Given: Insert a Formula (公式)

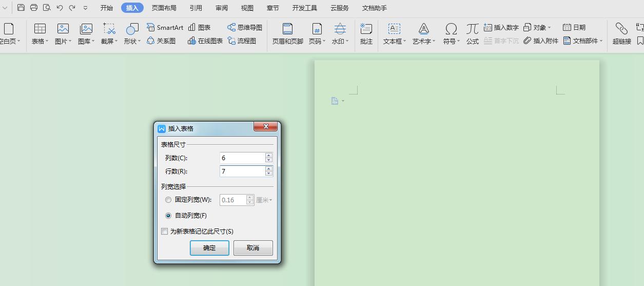Looking at the screenshot, I should point(473,34).
